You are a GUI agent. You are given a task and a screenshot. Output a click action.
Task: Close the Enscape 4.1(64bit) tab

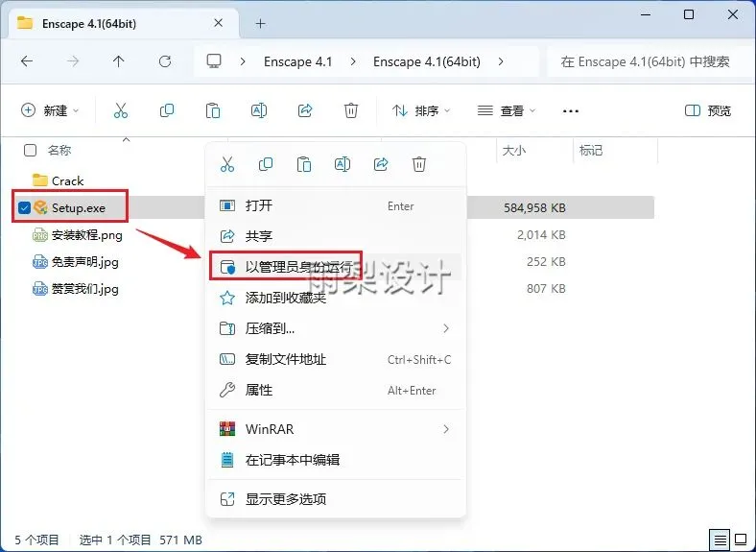click(219, 23)
